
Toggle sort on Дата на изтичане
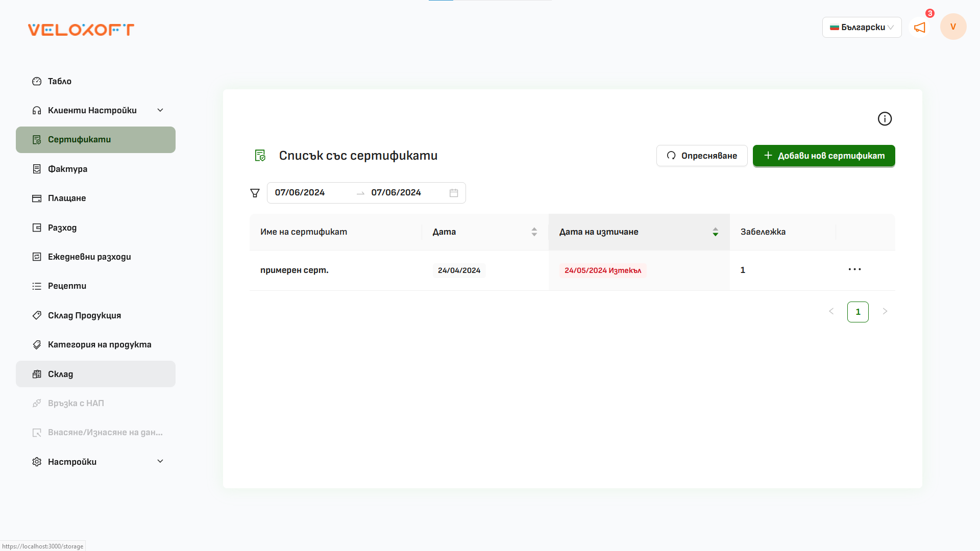(x=715, y=232)
